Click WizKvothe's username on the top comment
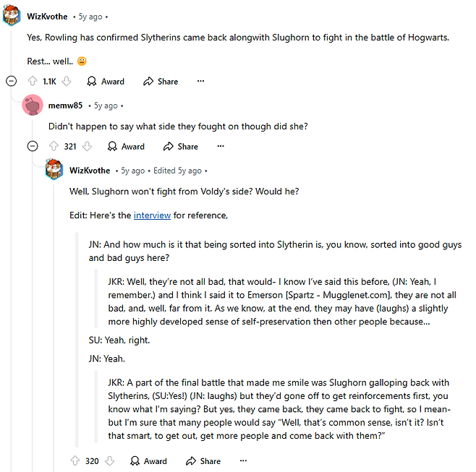476x472 pixels. point(47,17)
